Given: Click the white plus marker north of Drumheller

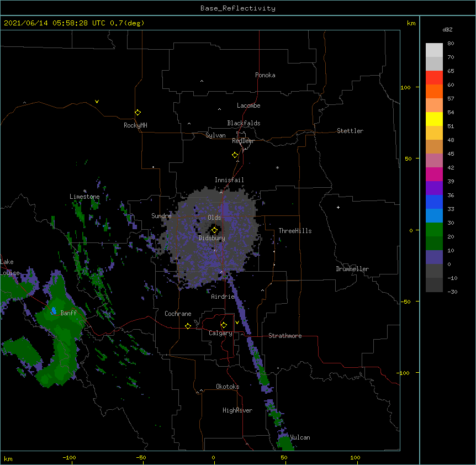Looking at the screenshot, I should coord(338,207).
